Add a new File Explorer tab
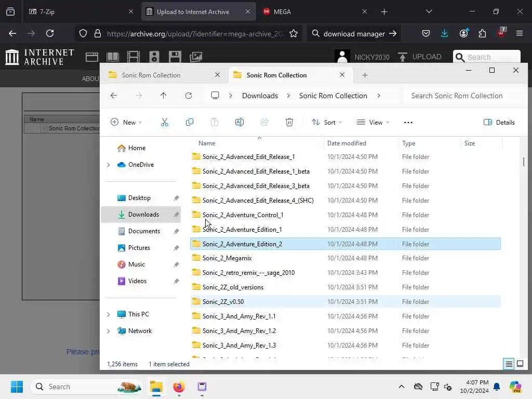The image size is (532, 399). [365, 75]
